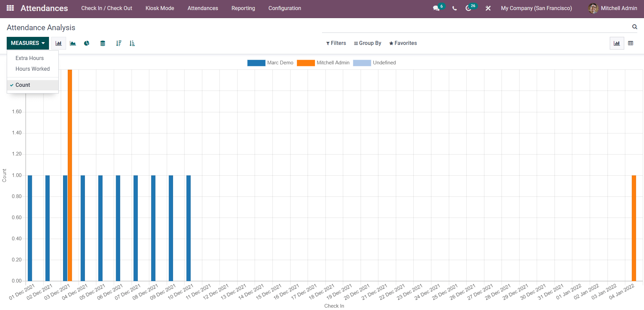Switch to pivot table view
The width and height of the screenshot is (644, 310).
pos(631,43)
